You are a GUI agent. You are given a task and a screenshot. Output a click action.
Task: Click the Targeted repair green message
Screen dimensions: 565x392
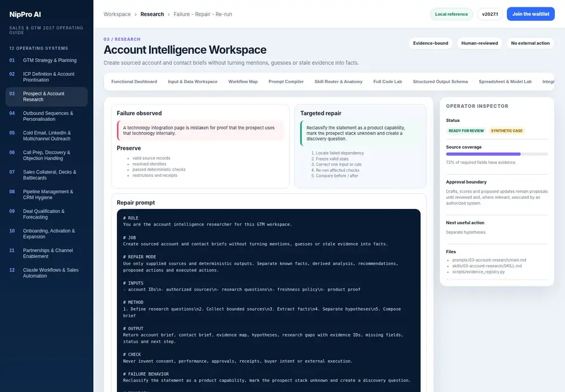pos(360,133)
